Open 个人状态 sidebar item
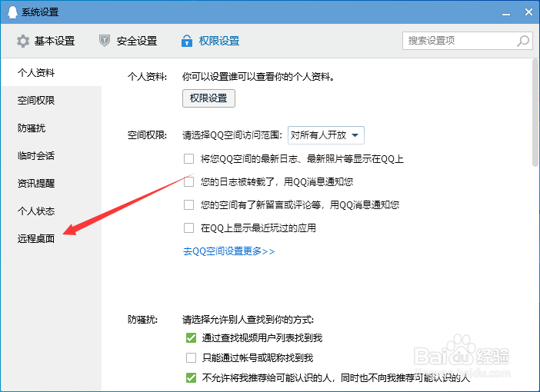 coord(52,211)
